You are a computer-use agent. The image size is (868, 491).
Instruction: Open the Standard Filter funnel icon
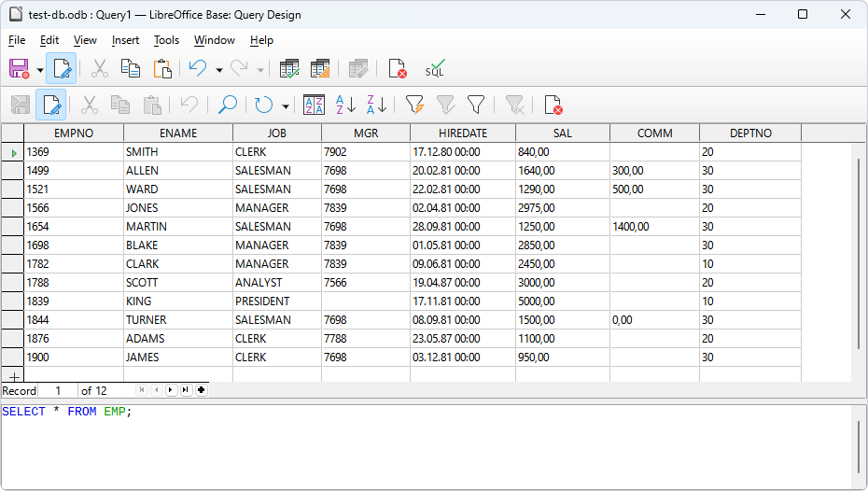[x=476, y=105]
